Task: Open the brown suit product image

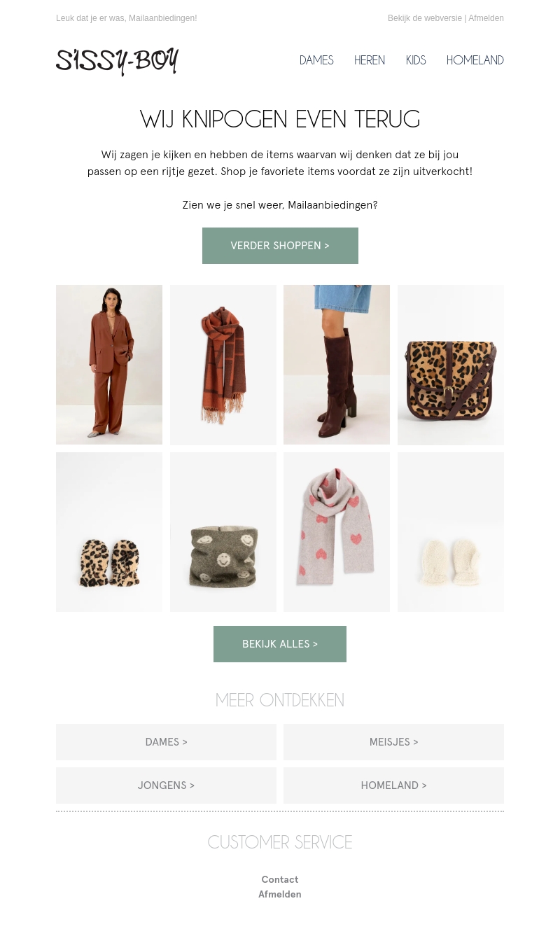Action: pos(109,365)
